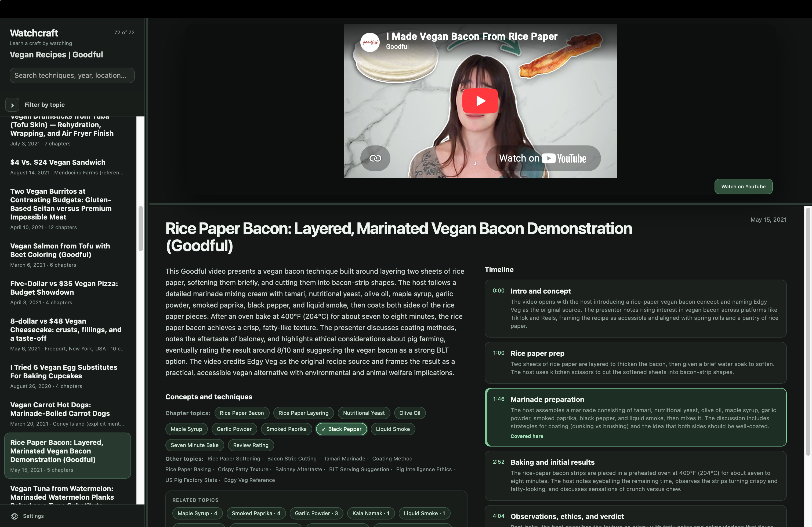Jump to 1:00 Rice paper prep chapter
812x527 pixels.
[635, 362]
